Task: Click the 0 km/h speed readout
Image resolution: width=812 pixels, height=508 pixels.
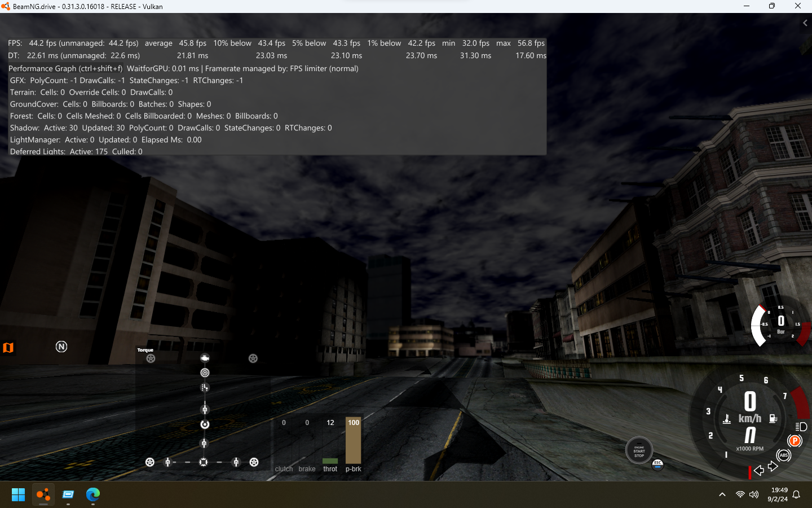Action: pyautogui.click(x=750, y=408)
